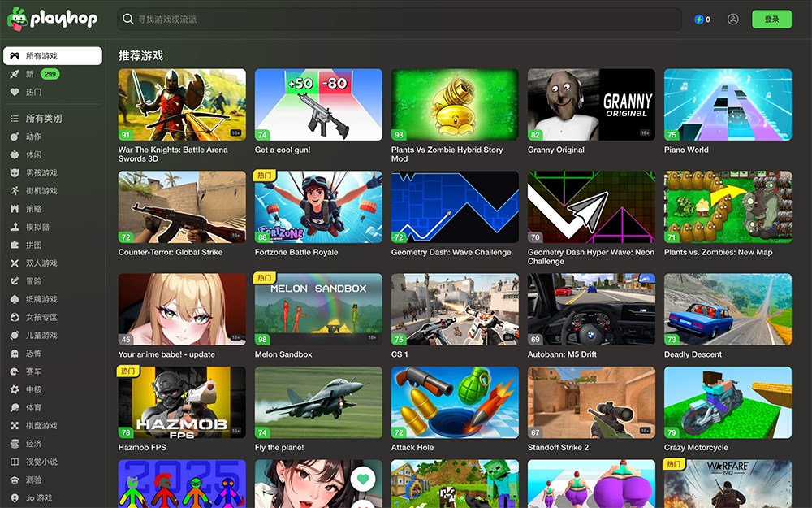Open the Standoff Strike 2 thumbnail

pos(591,402)
